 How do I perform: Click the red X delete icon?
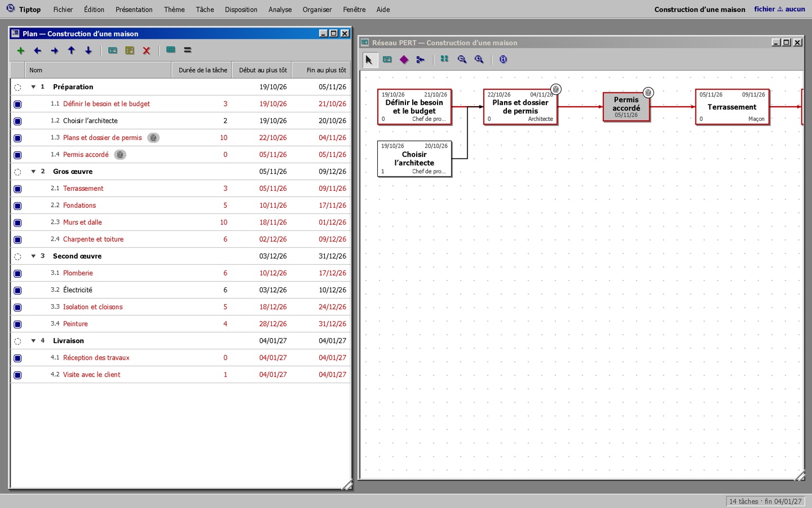pyautogui.click(x=147, y=51)
